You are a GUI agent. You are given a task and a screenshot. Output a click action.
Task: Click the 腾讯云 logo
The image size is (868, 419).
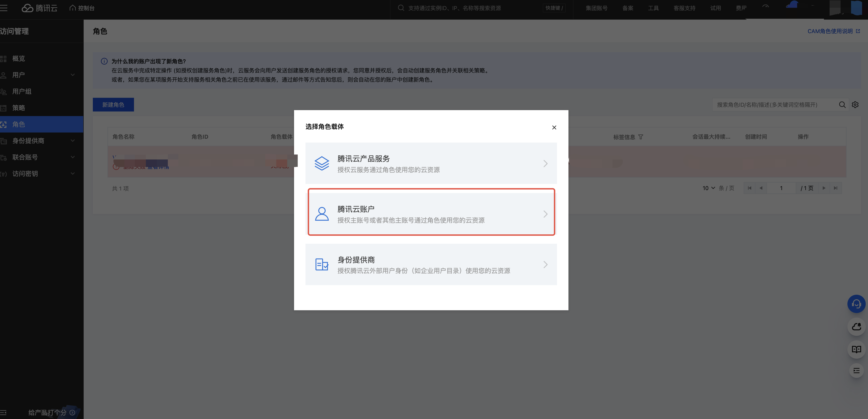click(x=40, y=8)
